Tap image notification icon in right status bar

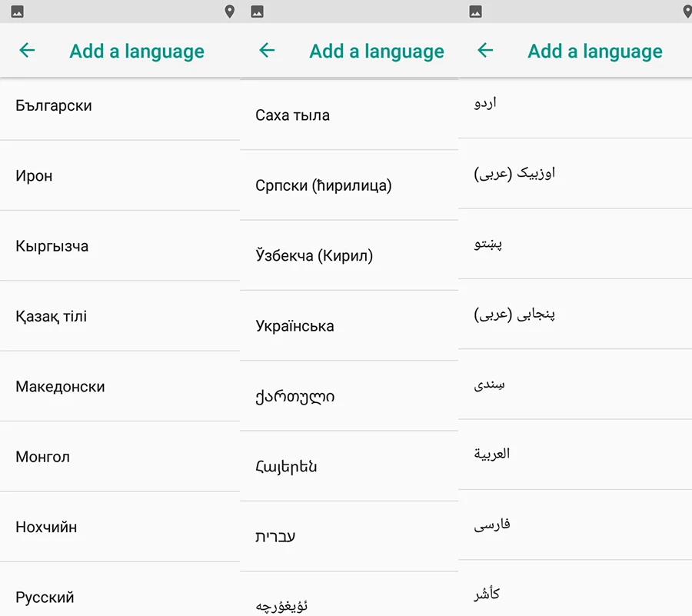click(x=476, y=12)
